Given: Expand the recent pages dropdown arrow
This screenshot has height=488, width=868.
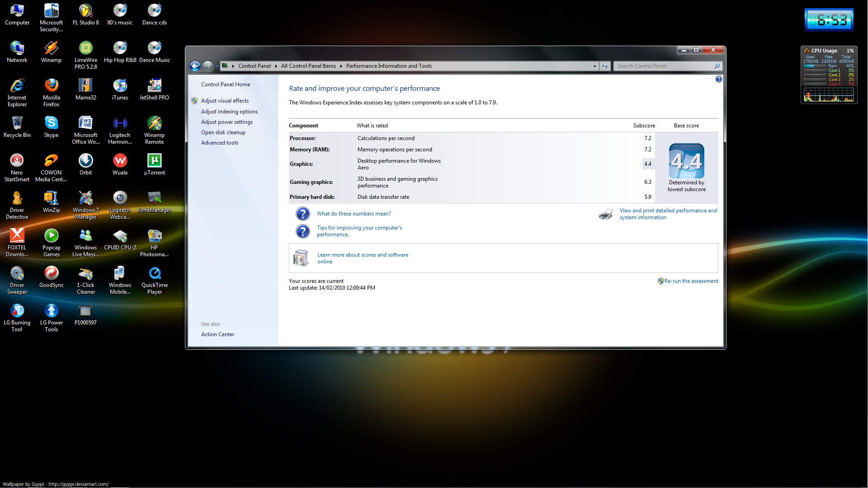Looking at the screenshot, I should (x=217, y=66).
